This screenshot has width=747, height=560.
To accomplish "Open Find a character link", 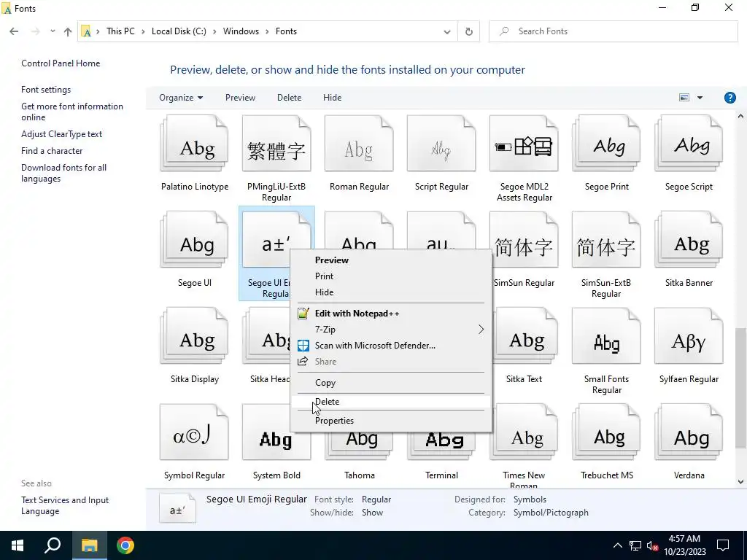I will click(x=52, y=151).
